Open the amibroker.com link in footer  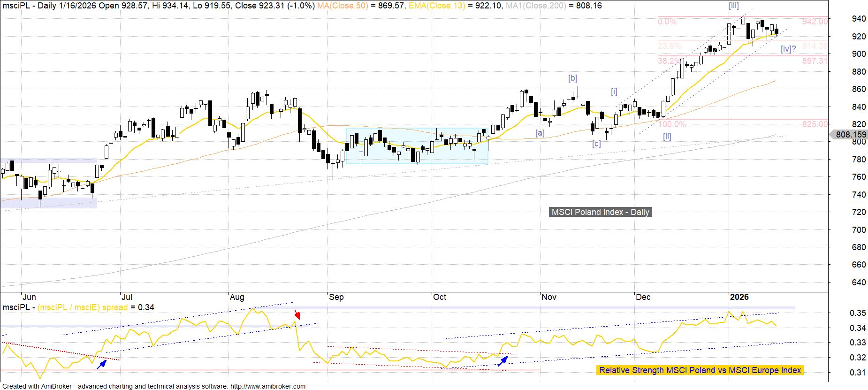267,386
